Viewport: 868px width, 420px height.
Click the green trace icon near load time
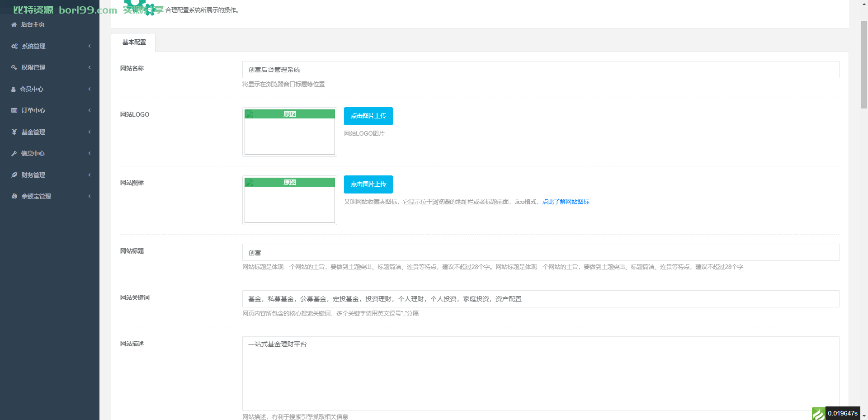(818, 413)
